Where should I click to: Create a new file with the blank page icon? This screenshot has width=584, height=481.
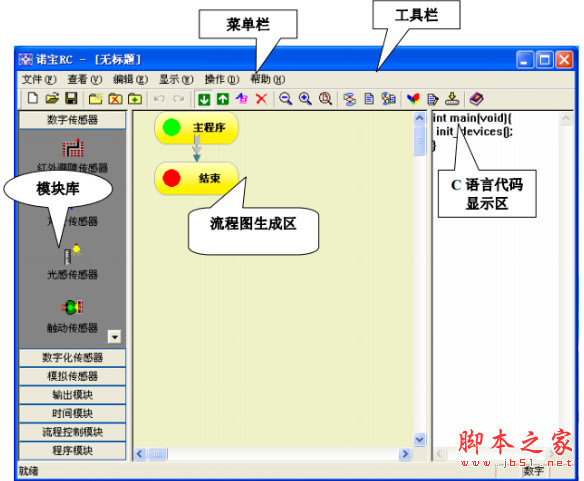coord(33,98)
